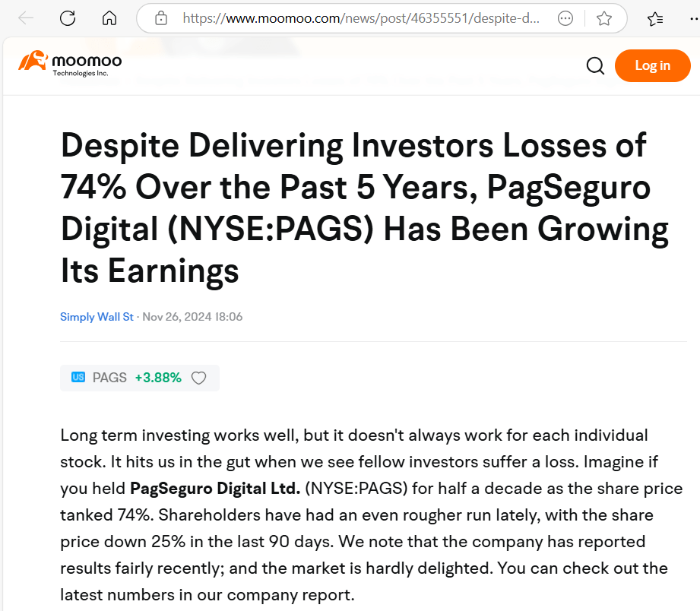Viewport: 700px width, 611px height.
Task: Open moomoo site search magnifier
Action: point(595,66)
